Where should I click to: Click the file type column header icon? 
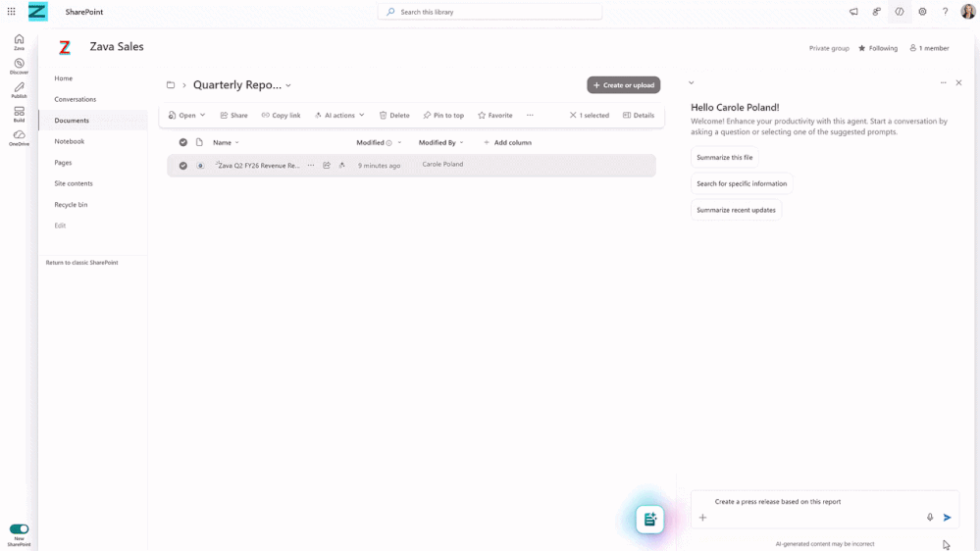click(x=199, y=142)
